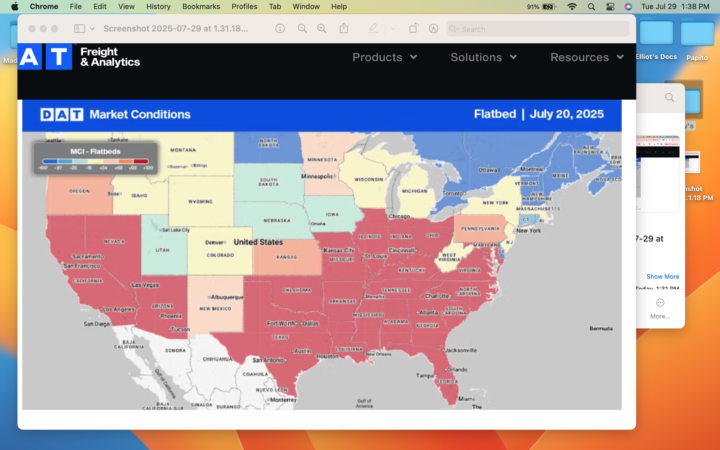Click the Products nav item in image
The height and width of the screenshot is (450, 720).
pos(385,57)
